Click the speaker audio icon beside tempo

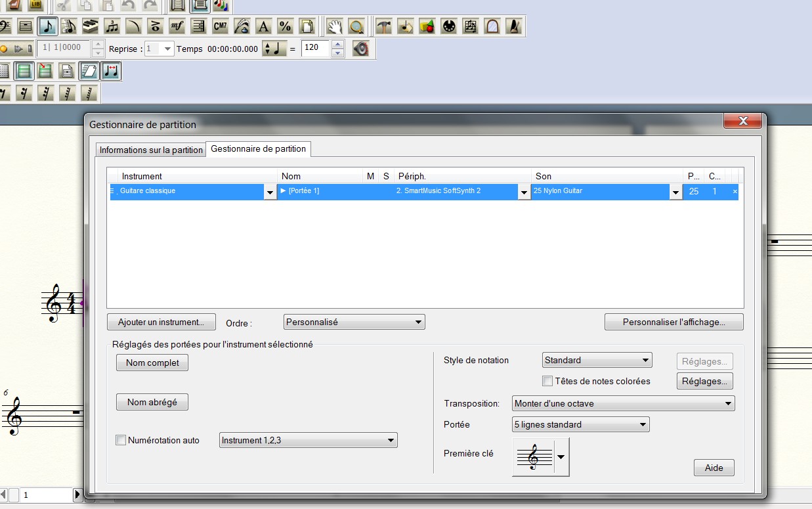click(360, 48)
